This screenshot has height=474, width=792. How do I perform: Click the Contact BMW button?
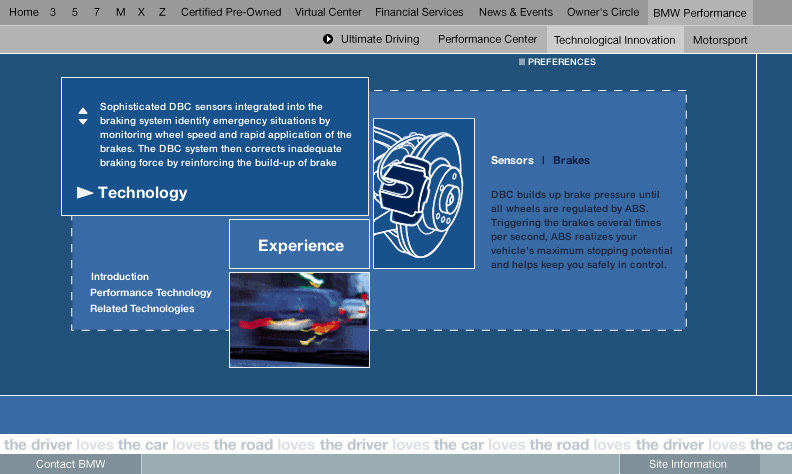click(70, 464)
